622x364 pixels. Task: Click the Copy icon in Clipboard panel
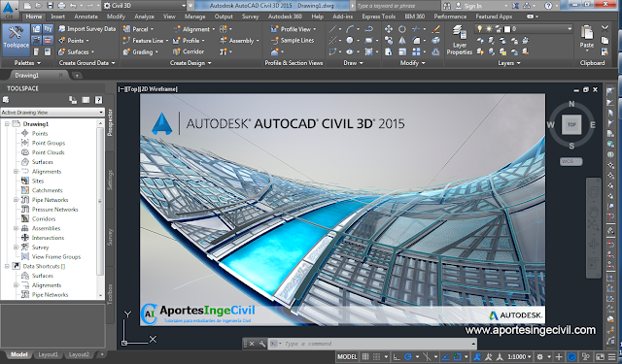click(x=605, y=41)
